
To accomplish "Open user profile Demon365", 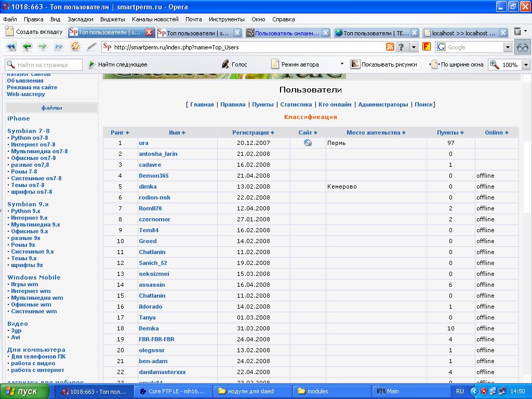I will pyautogui.click(x=153, y=176).
